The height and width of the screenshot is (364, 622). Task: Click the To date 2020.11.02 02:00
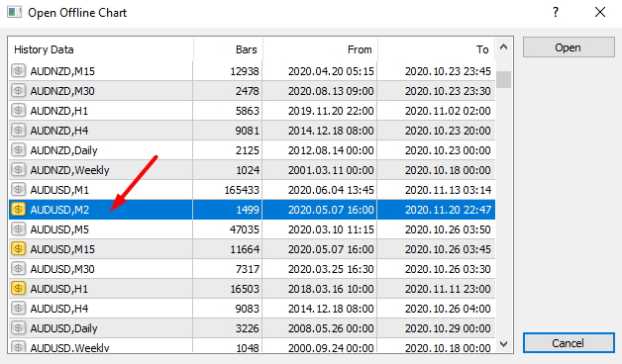[x=448, y=111]
